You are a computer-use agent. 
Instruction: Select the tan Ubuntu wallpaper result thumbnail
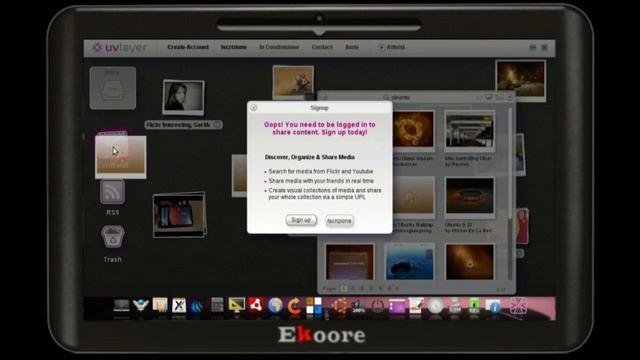pyautogui.click(x=413, y=198)
